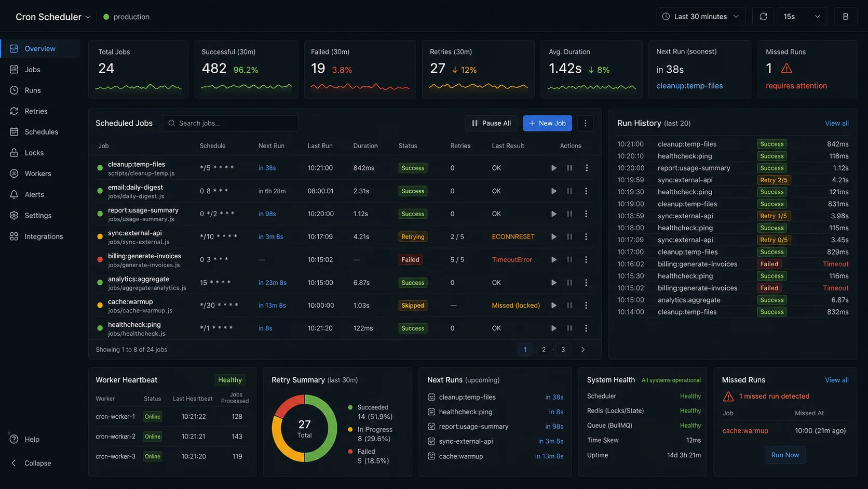Select Locks in the sidebar
This screenshot has width=868, height=489.
pyautogui.click(x=34, y=153)
